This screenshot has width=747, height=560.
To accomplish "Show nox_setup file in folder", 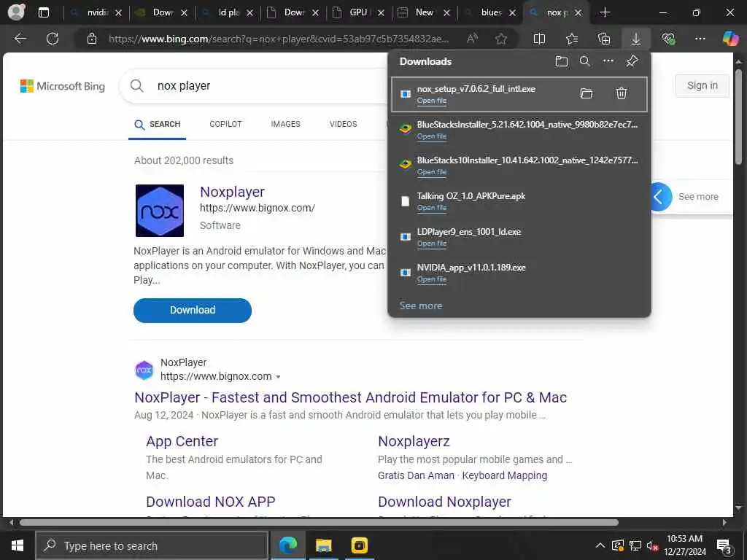I will coord(586,93).
